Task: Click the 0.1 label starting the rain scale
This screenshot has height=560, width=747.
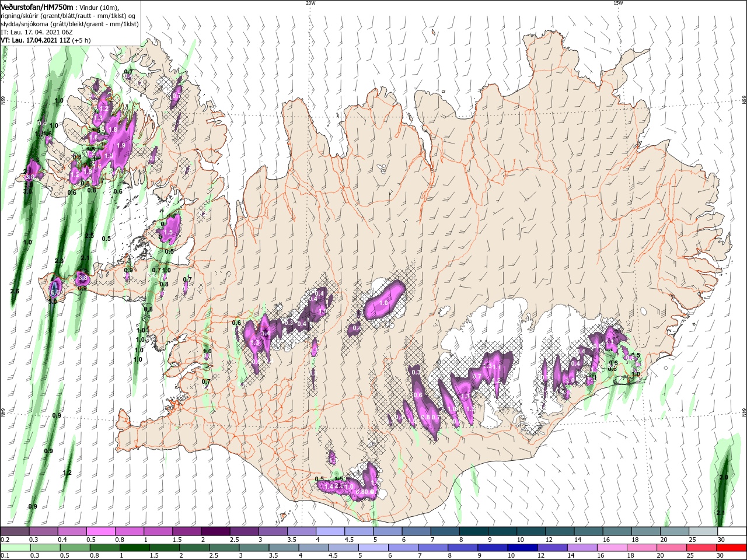Action: click(x=5, y=556)
